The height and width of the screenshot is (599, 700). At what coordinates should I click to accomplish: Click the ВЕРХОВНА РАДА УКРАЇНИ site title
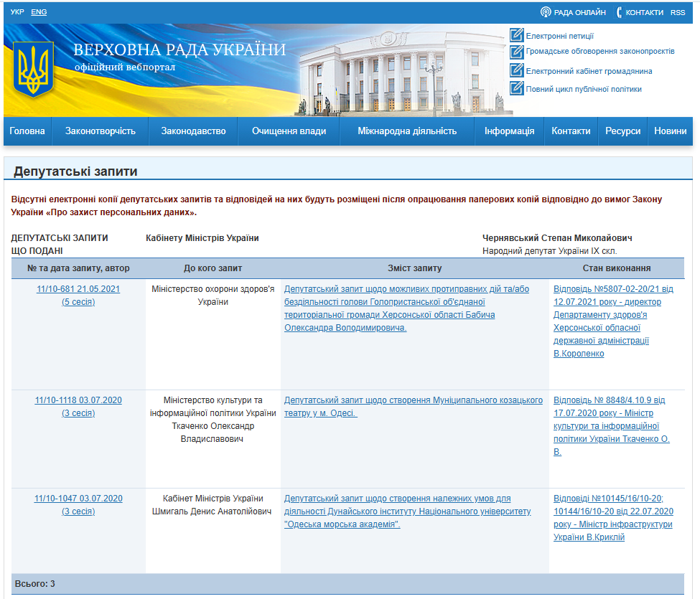179,49
